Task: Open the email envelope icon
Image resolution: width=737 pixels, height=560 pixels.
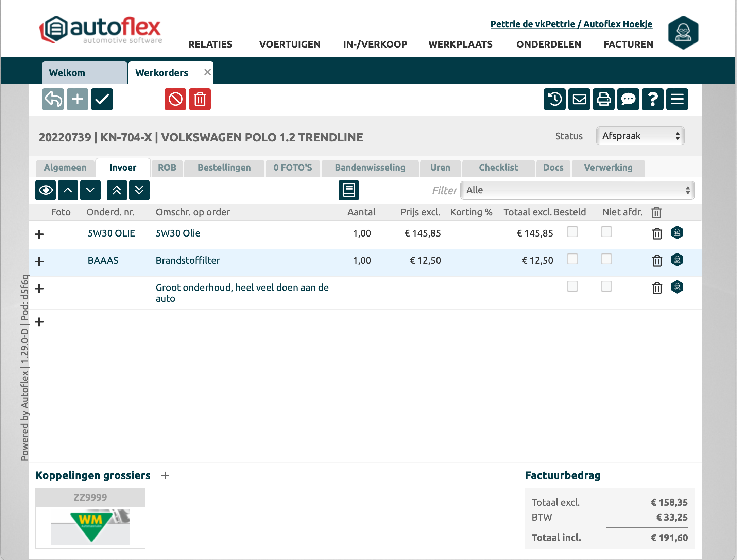Action: point(579,99)
